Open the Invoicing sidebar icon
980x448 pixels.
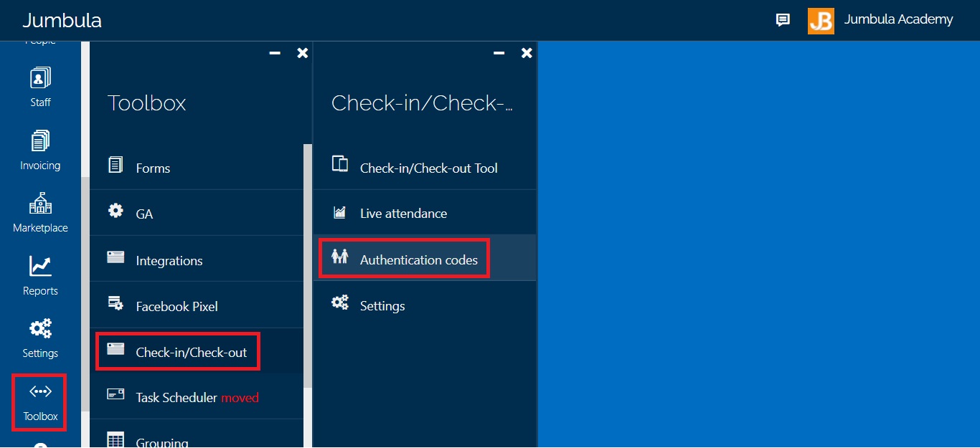click(40, 141)
